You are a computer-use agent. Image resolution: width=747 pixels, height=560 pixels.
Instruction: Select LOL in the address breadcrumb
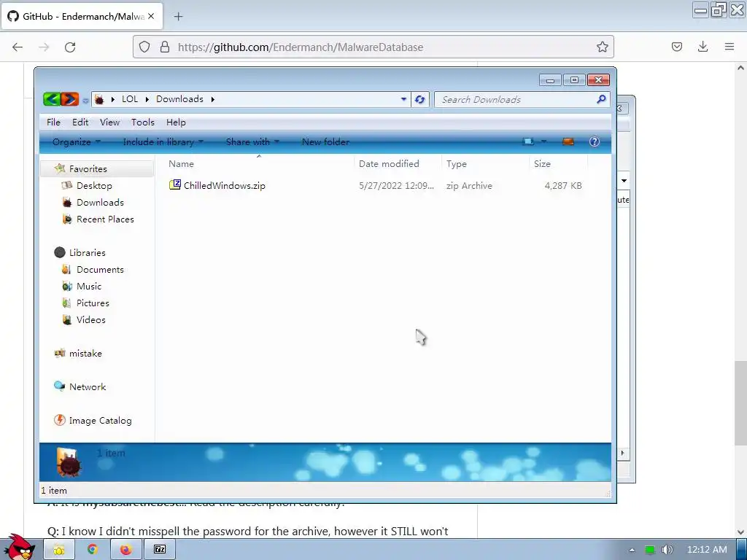[x=130, y=99]
